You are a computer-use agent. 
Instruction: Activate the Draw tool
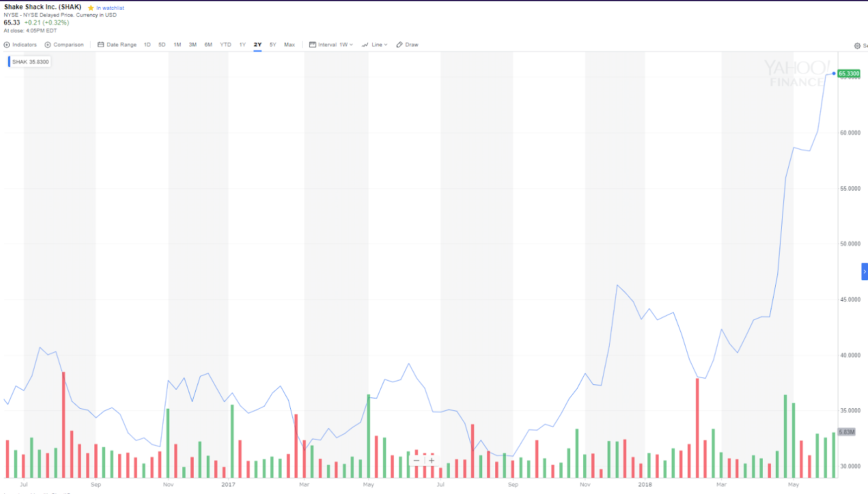[x=407, y=45]
